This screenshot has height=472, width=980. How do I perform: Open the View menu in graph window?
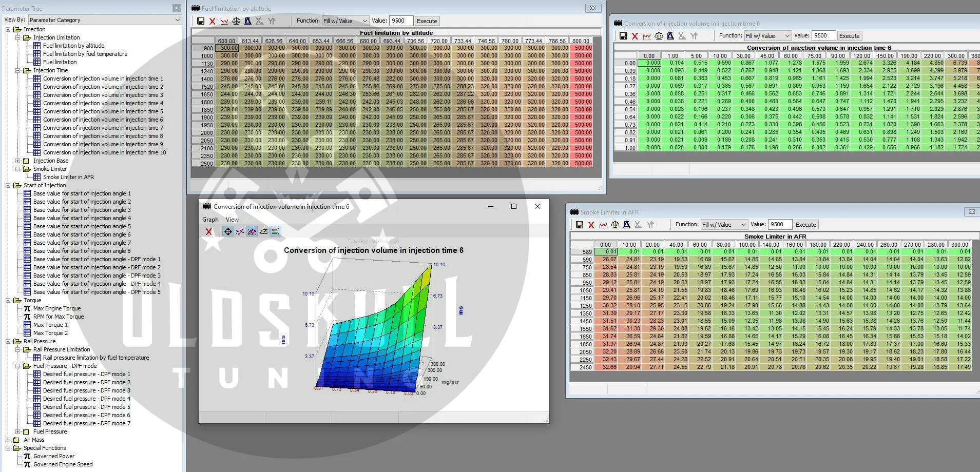pos(232,220)
